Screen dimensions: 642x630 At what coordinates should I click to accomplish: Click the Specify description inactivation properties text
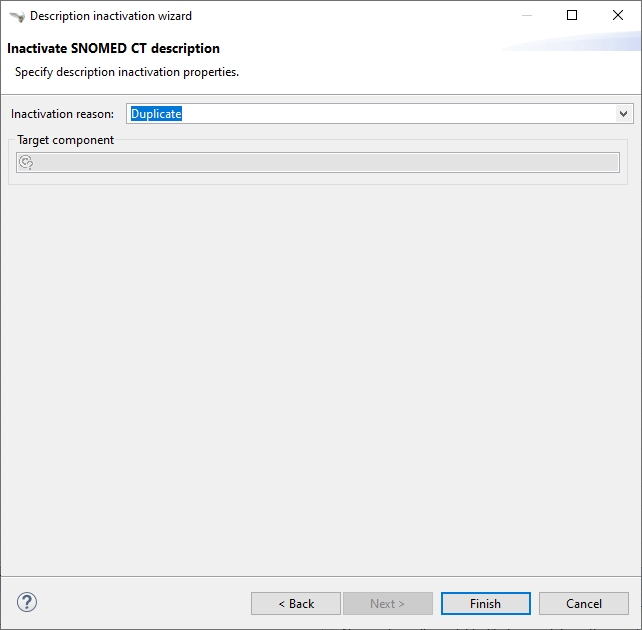click(x=127, y=72)
